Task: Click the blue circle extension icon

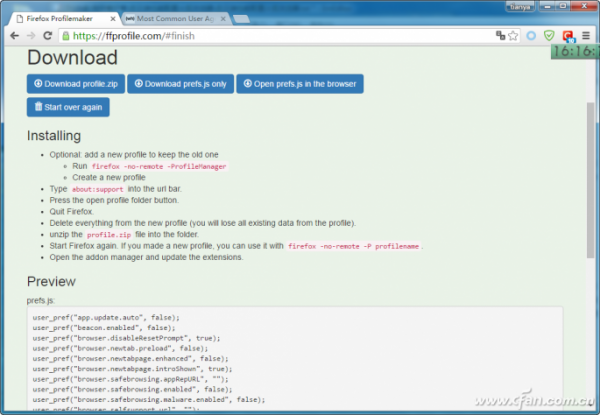Action: [532, 35]
